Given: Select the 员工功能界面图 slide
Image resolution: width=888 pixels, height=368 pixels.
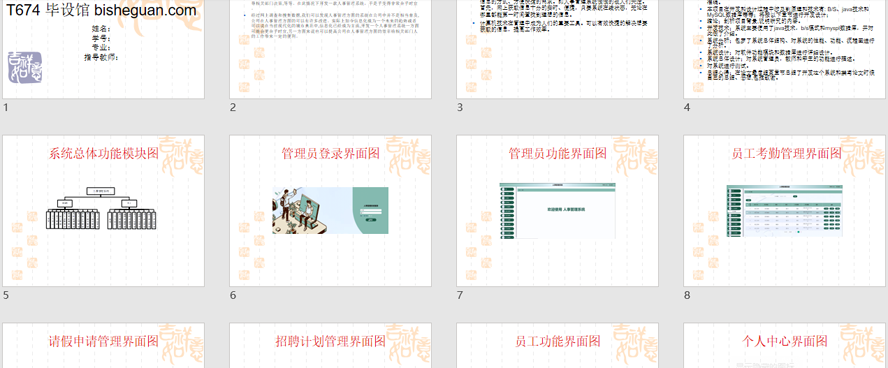Looking at the screenshot, I should [558, 345].
